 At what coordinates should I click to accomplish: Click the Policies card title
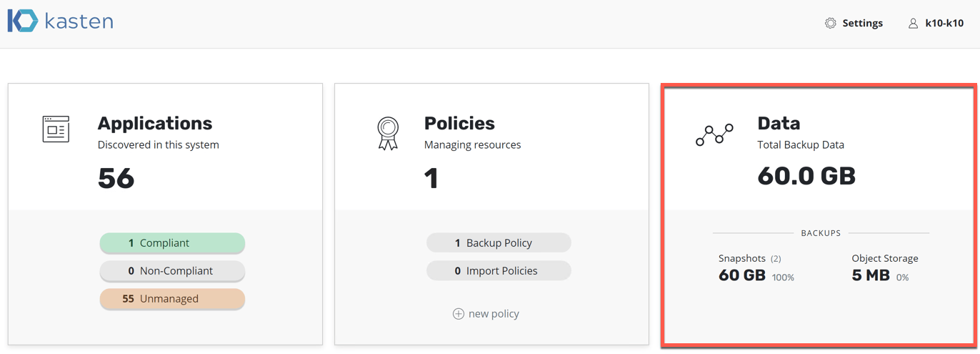click(x=459, y=123)
